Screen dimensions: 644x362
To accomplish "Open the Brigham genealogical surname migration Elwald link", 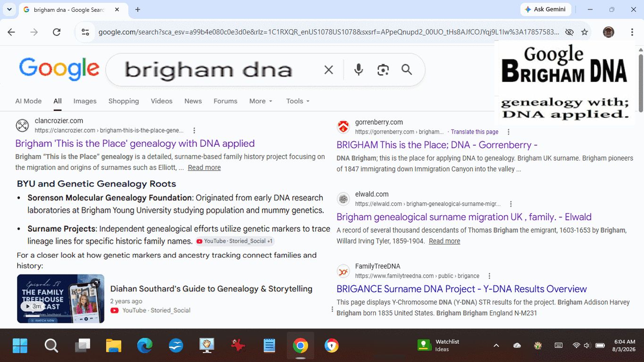I will pos(464,217).
